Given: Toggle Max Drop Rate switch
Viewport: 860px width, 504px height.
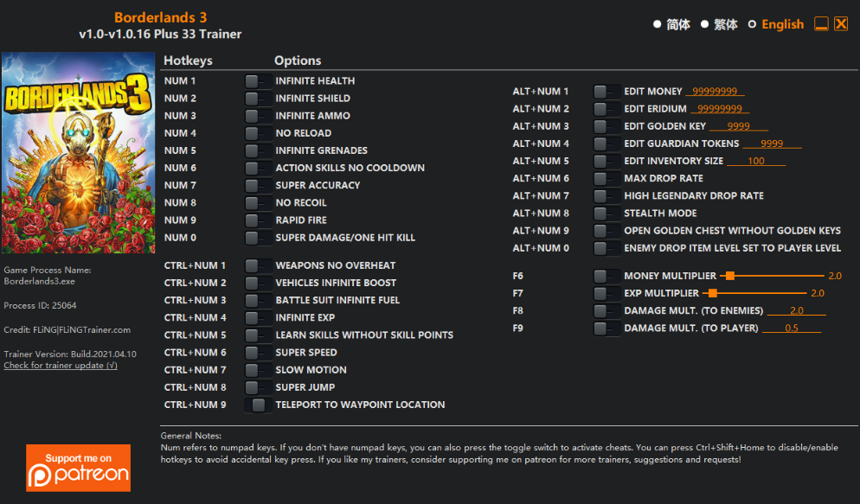Looking at the screenshot, I should tap(606, 179).
